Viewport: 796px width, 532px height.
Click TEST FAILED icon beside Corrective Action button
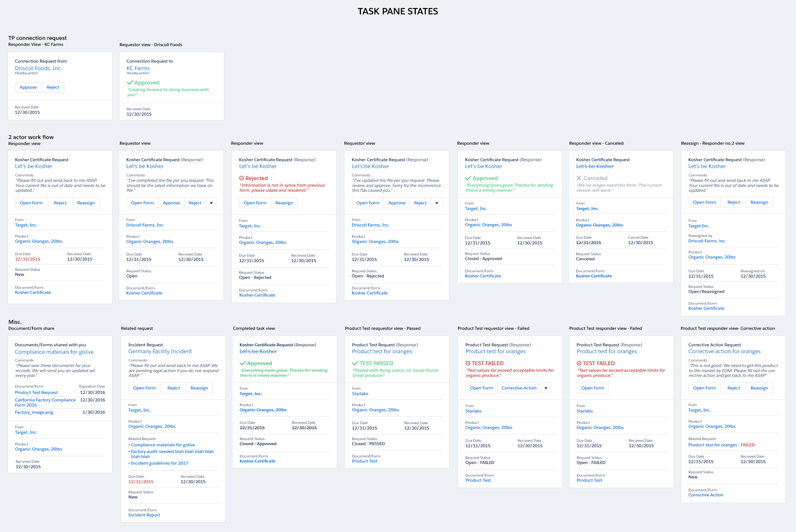(468, 363)
